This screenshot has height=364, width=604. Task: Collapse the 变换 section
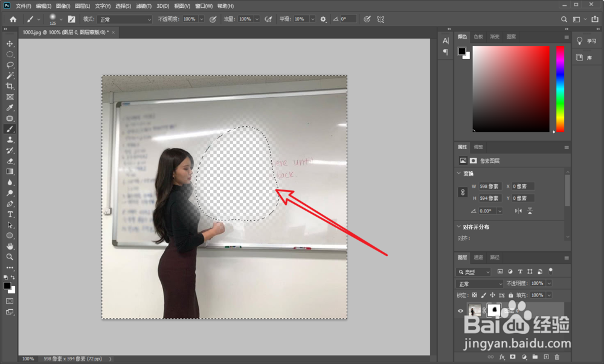[459, 173]
